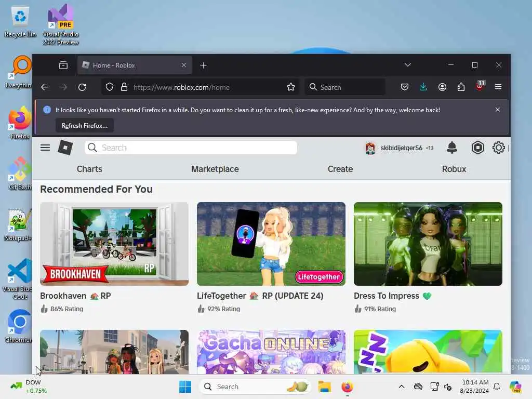The height and width of the screenshot is (399, 532).
Task: Click the Recommended For You heading
Action: click(x=96, y=189)
